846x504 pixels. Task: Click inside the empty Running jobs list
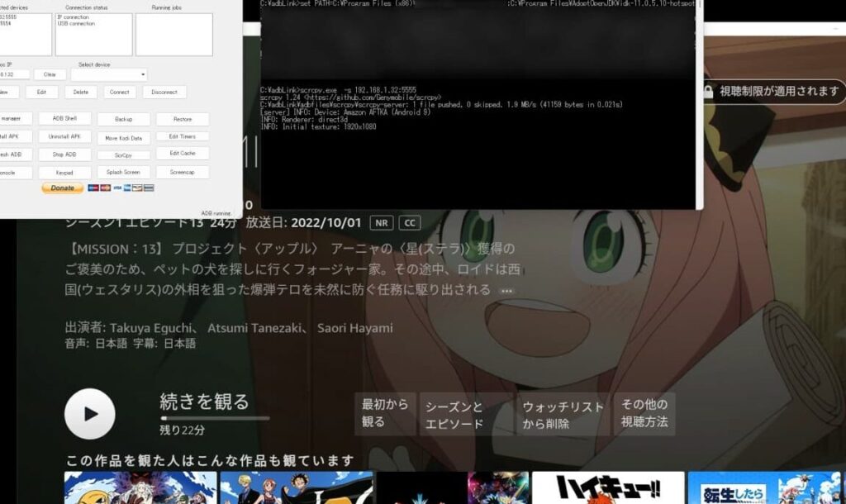(x=173, y=35)
